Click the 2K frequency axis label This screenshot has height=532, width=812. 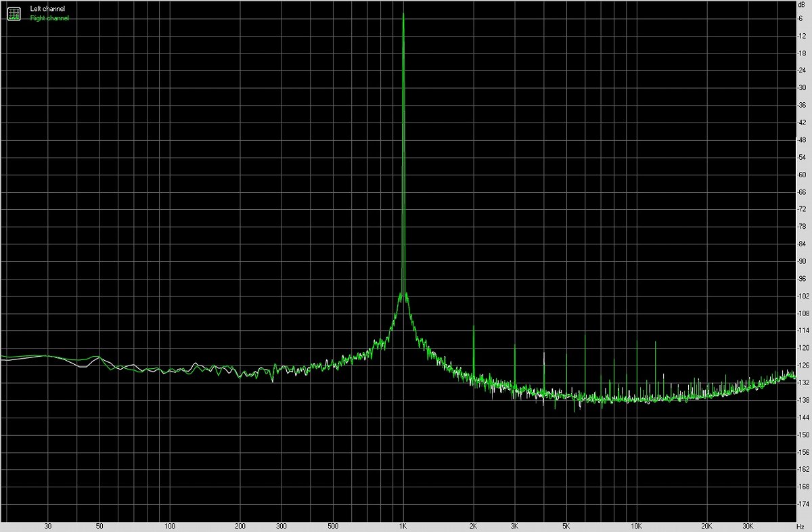pos(473,526)
